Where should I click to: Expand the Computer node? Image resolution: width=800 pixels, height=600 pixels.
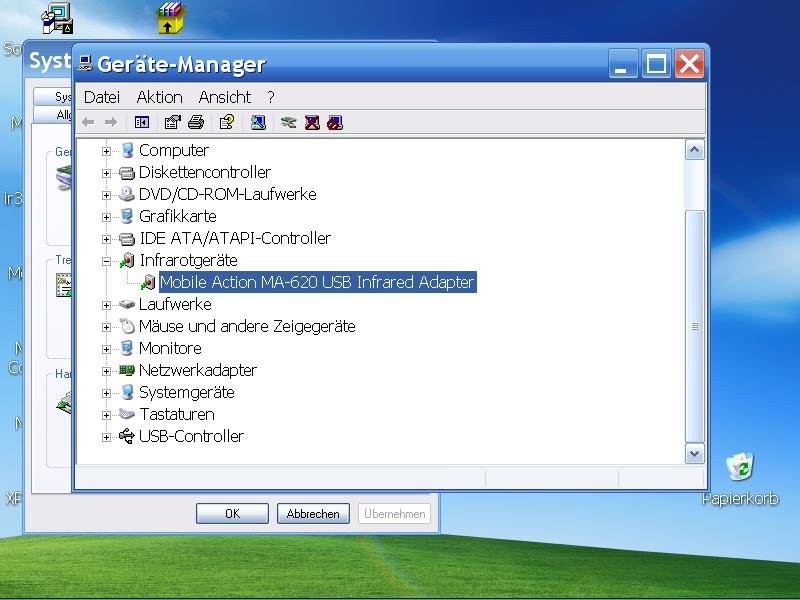[106, 151]
